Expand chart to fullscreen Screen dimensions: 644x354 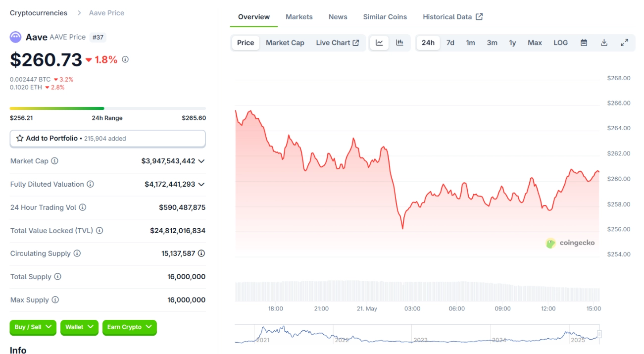tap(625, 43)
